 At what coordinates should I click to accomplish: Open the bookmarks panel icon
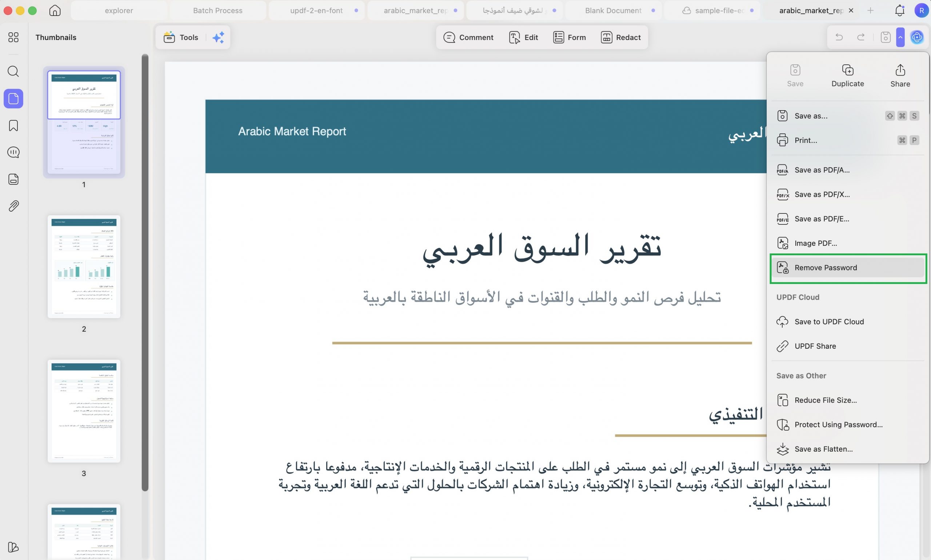pos(13,126)
